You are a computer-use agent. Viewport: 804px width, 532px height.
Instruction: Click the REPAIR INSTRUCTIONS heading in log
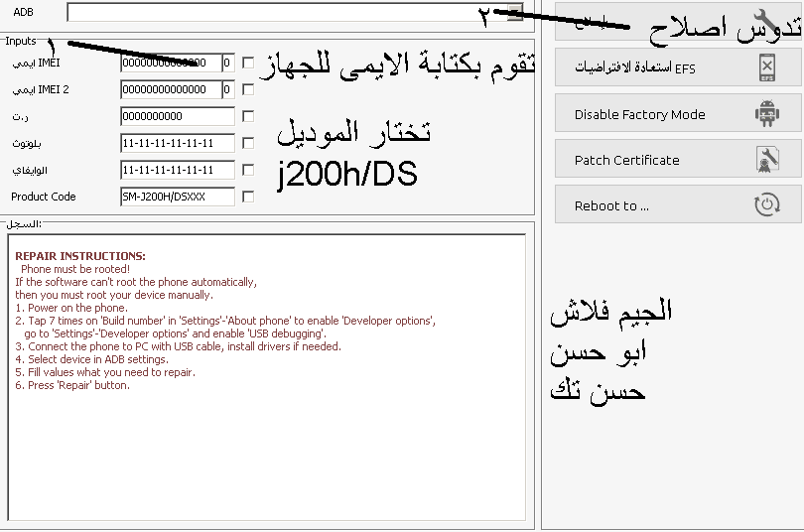tap(80, 256)
